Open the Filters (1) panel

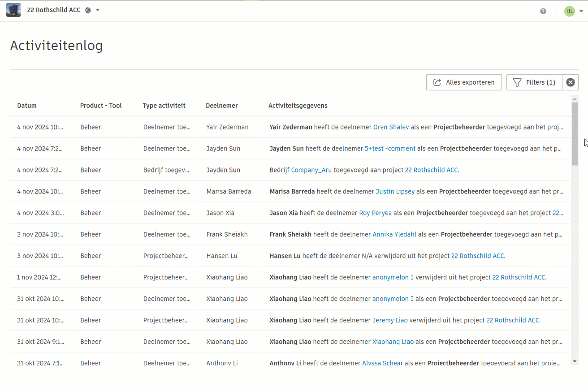coord(534,82)
